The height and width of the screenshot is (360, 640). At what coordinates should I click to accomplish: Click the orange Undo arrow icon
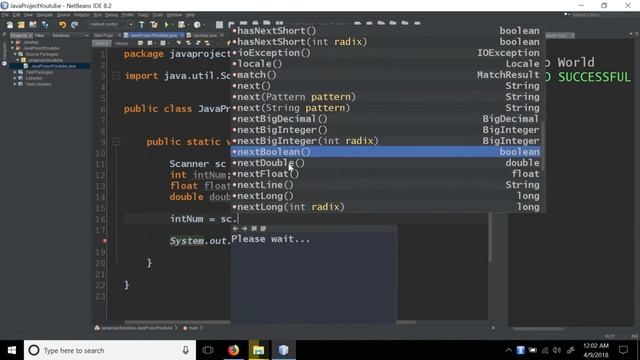[x=62, y=25]
